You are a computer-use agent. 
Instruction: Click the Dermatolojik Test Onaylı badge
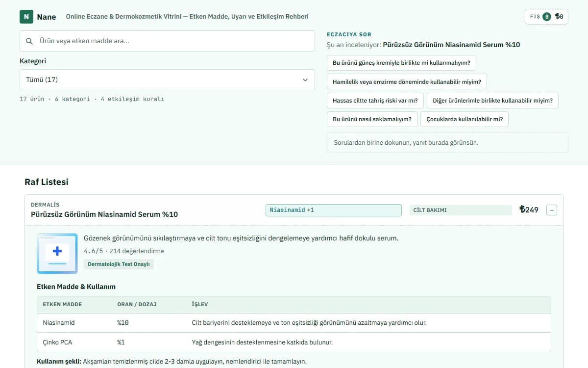point(119,264)
